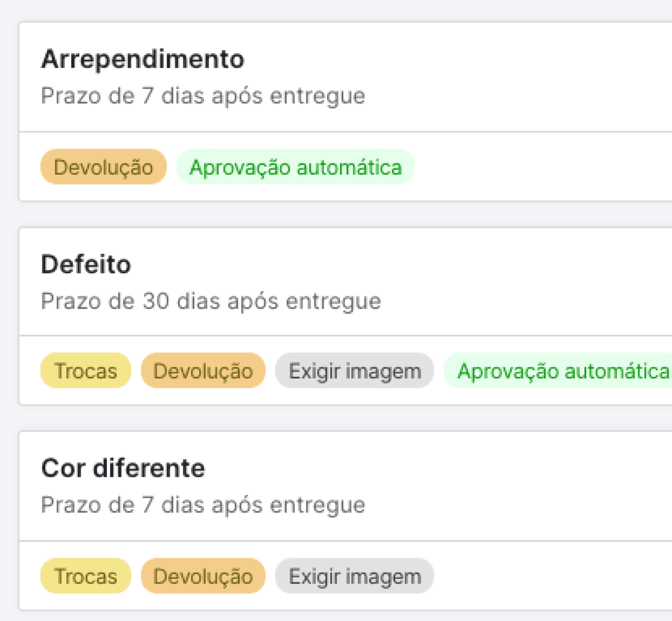
Task: Click the Trocas tag in Defeito card
Action: pyautogui.click(x=86, y=371)
